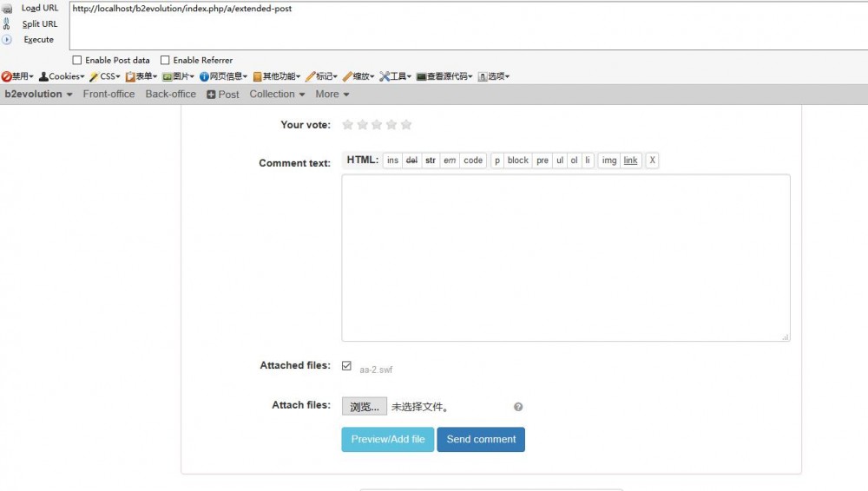The height and width of the screenshot is (491, 868).
Task: Open the More menu
Action: tap(332, 94)
